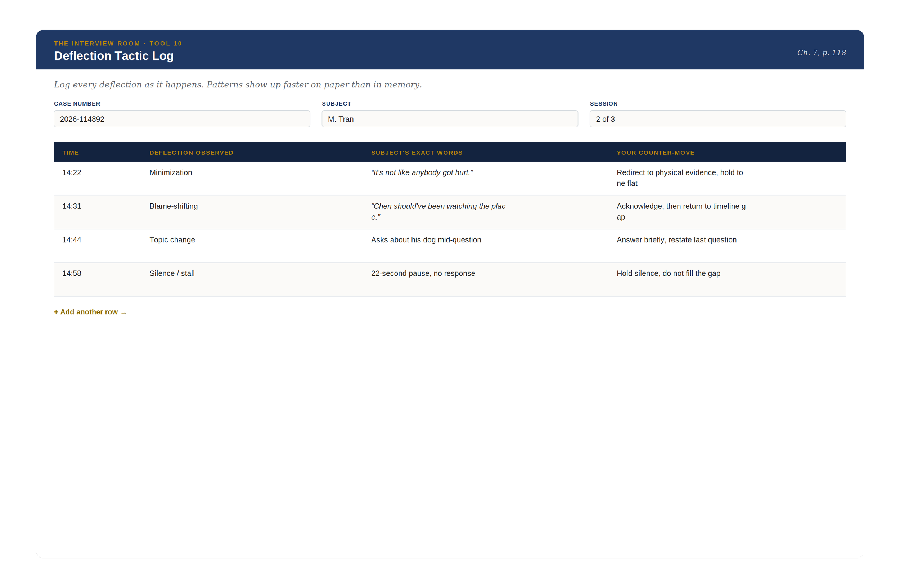The height and width of the screenshot is (588, 900).
Task: Select the 14:31 time cell
Action: tap(72, 206)
